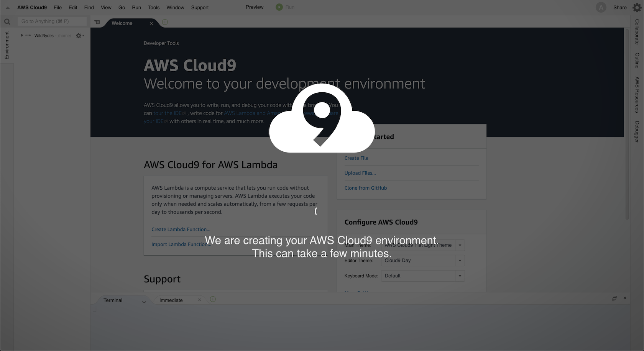
Task: Open the Main Theme dropdown arrow
Action: 460,245
